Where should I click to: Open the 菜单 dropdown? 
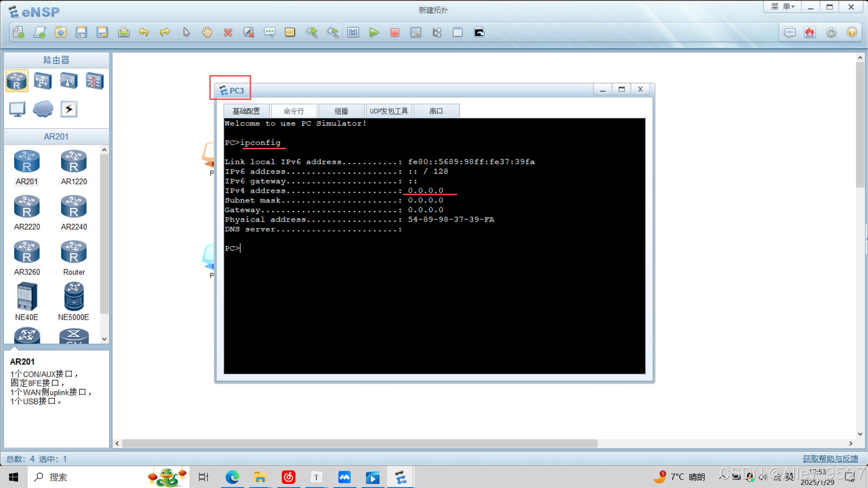[x=782, y=6]
